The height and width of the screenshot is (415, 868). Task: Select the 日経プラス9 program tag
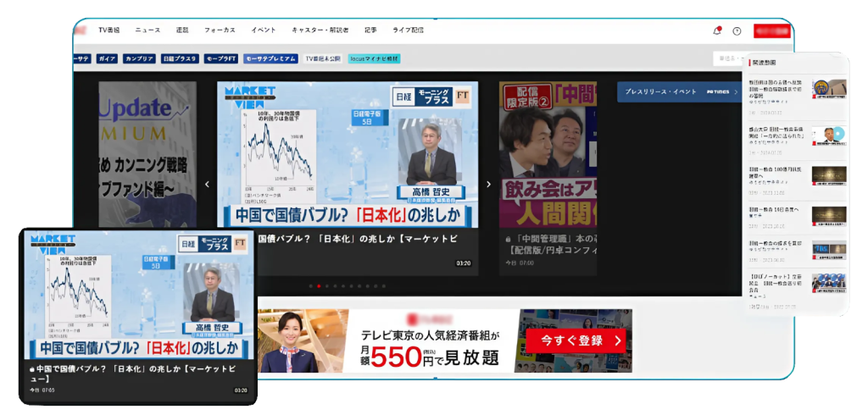[x=180, y=58]
